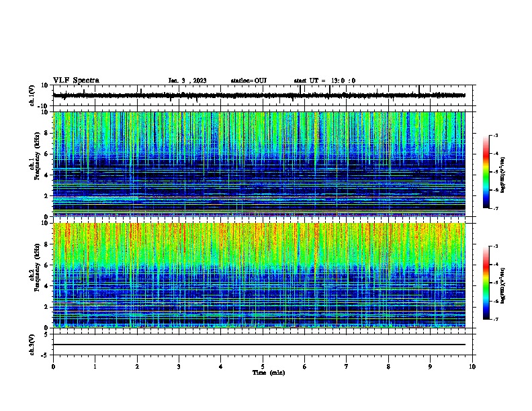
Task: Select the 'ch.3(V)' axis label
Action: (x=32, y=345)
